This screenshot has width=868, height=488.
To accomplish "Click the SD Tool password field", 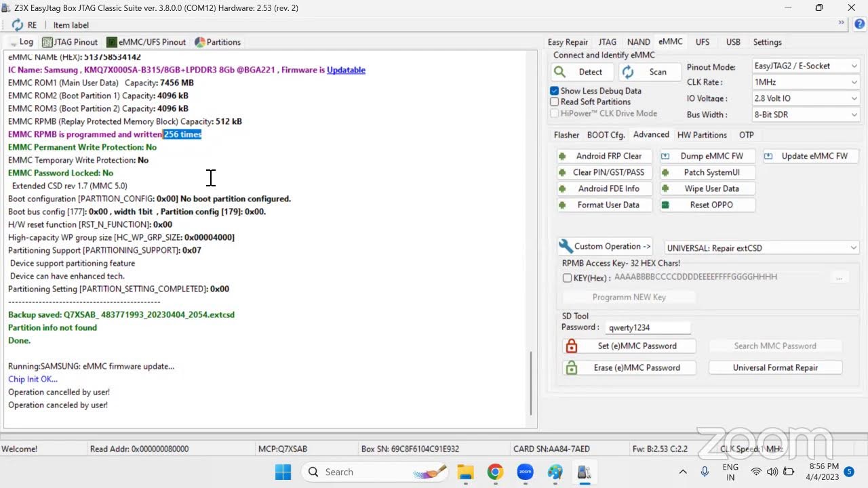I will [648, 327].
